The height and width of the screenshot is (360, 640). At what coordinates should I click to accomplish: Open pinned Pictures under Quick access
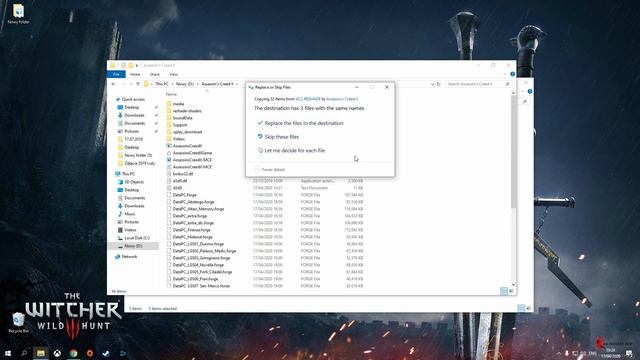(128, 131)
